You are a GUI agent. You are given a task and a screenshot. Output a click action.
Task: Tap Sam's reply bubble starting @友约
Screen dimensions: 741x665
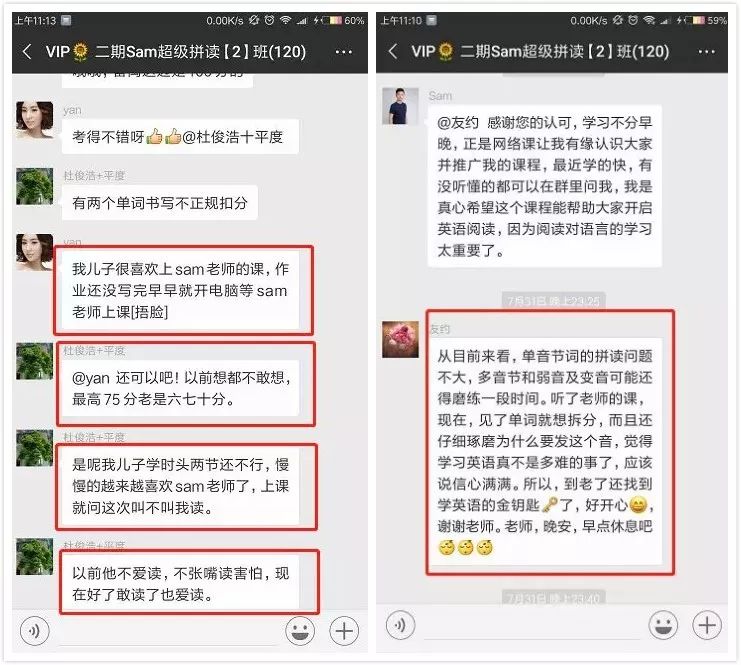(544, 186)
